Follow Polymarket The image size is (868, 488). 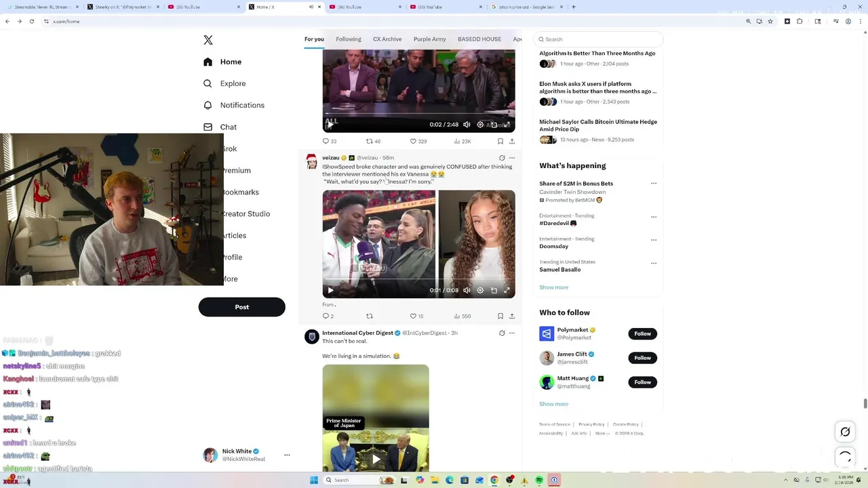coord(642,333)
